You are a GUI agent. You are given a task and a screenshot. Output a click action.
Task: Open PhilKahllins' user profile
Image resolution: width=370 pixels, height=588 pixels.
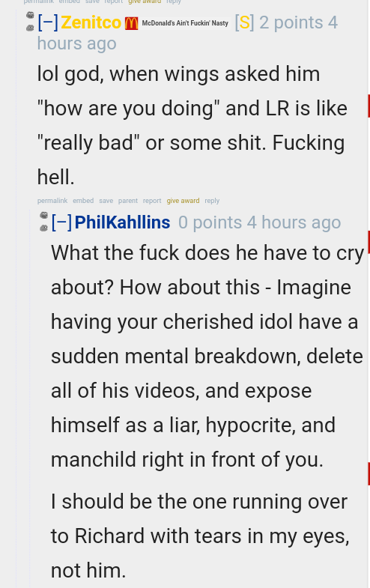click(x=122, y=222)
